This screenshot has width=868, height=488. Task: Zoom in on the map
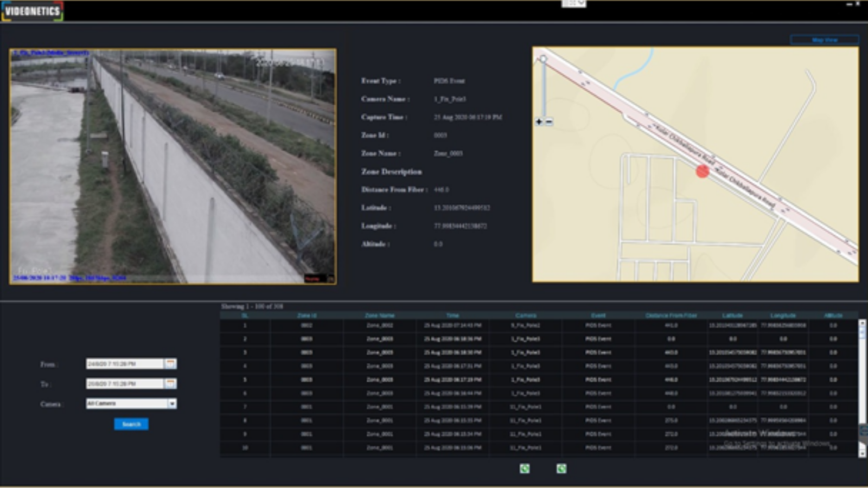[539, 122]
